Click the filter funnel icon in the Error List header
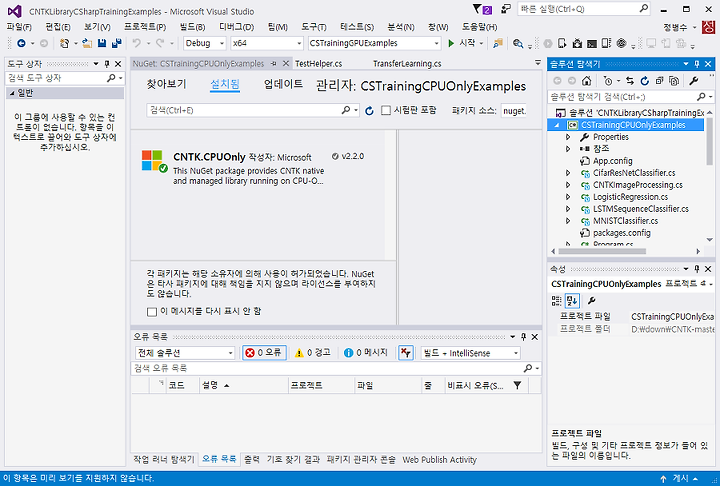Viewport: 720px width, 486px height. tap(518, 385)
